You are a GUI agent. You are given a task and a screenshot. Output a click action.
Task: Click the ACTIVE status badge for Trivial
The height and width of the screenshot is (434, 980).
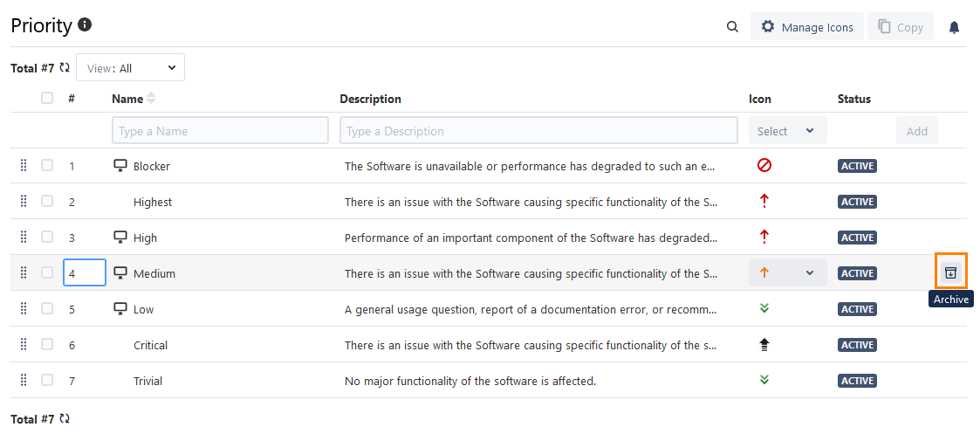coord(858,380)
